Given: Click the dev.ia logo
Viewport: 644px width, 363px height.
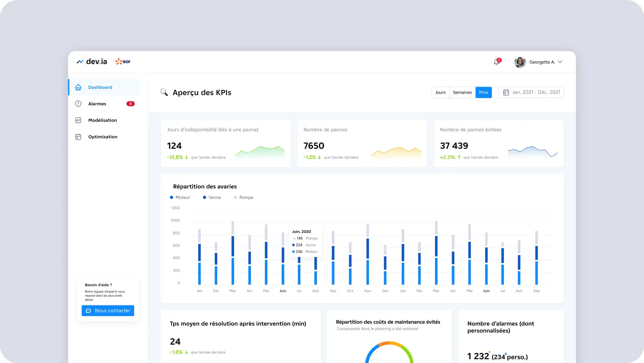Looking at the screenshot, I should 92,61.
